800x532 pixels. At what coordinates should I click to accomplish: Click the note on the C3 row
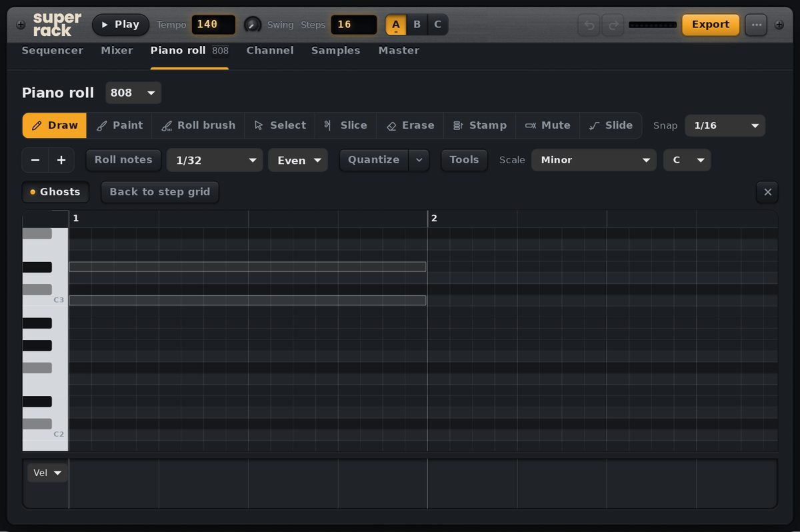click(x=247, y=301)
